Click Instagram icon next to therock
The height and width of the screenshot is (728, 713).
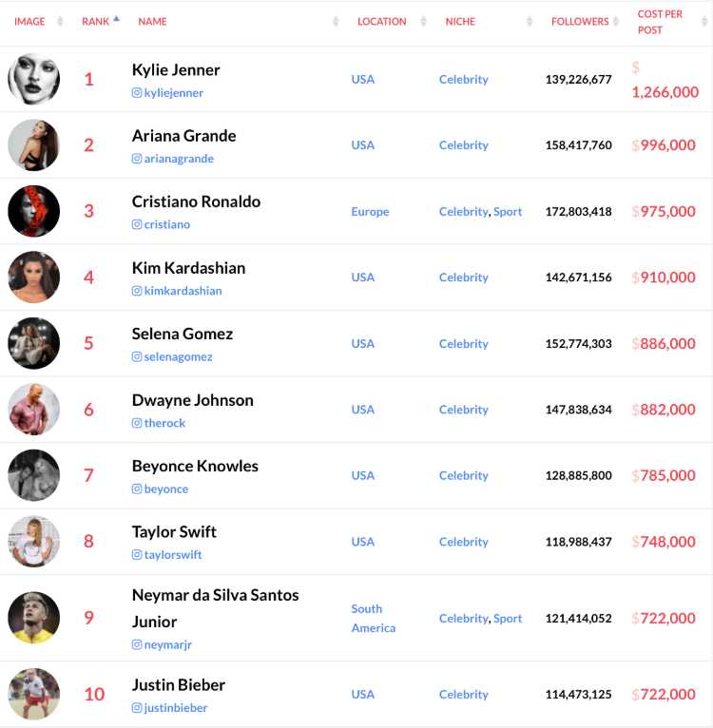137,423
